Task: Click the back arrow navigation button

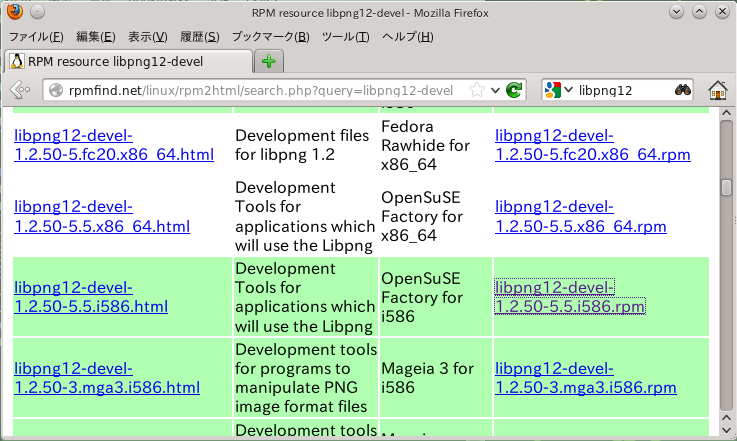Action: tap(20, 89)
